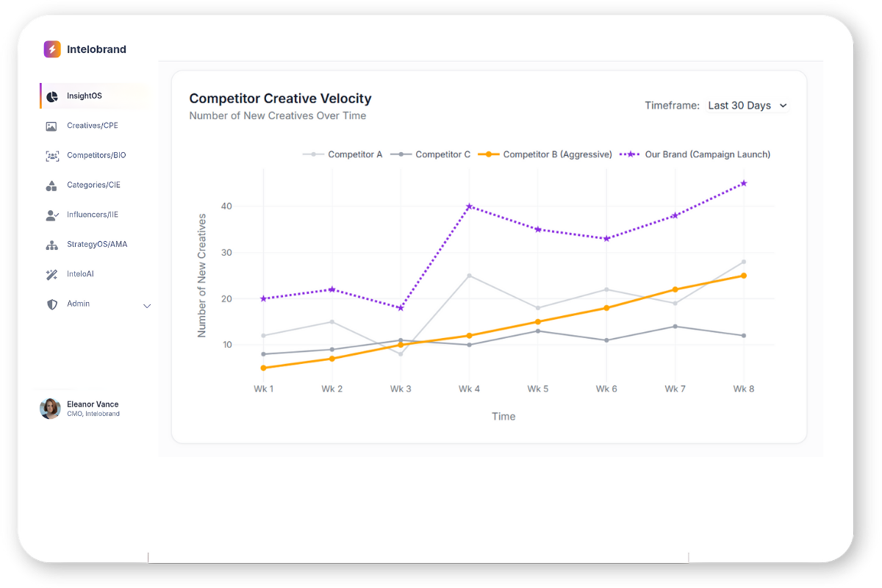
Task: Click the Creatives/CPE image icon
Action: (51, 126)
